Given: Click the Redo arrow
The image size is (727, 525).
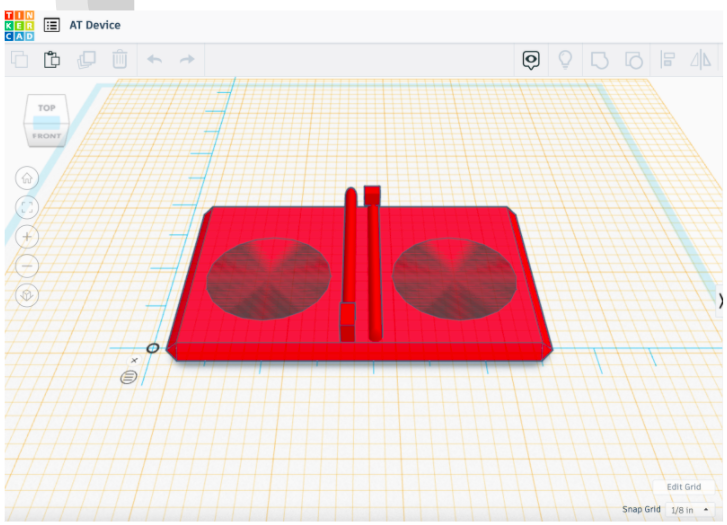Looking at the screenshot, I should (x=187, y=59).
